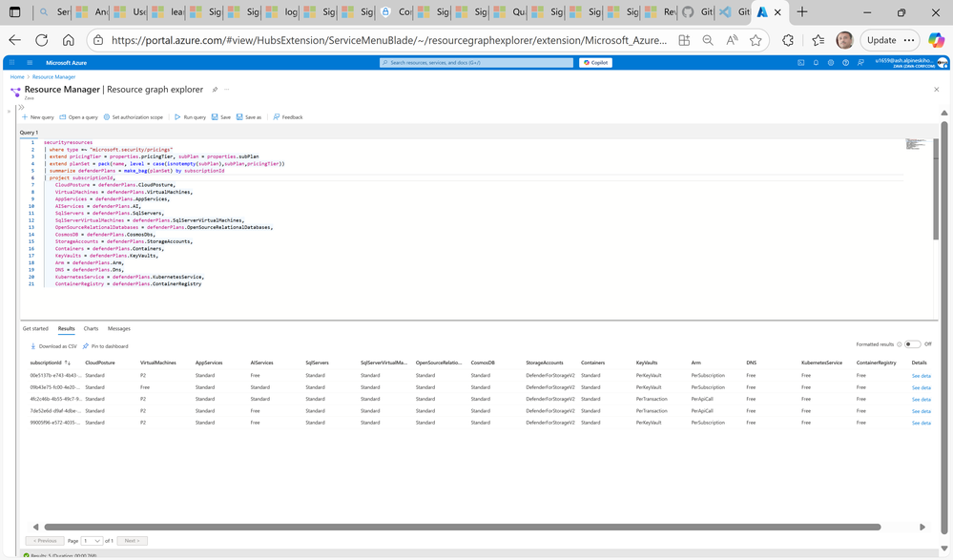Image resolution: width=953 pixels, height=560 pixels.
Task: Expand the collapsed left pane with double chevron
Action: (21, 107)
